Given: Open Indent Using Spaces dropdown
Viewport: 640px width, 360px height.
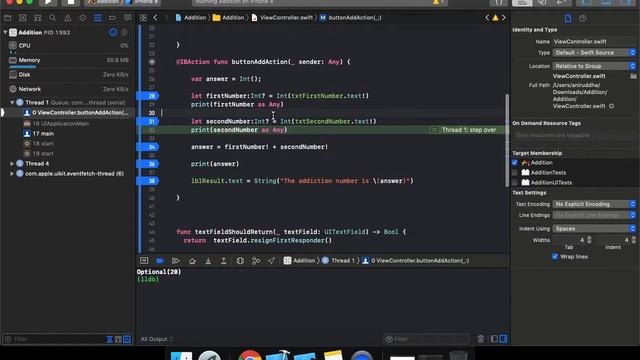Looking at the screenshot, I should coord(594,229).
